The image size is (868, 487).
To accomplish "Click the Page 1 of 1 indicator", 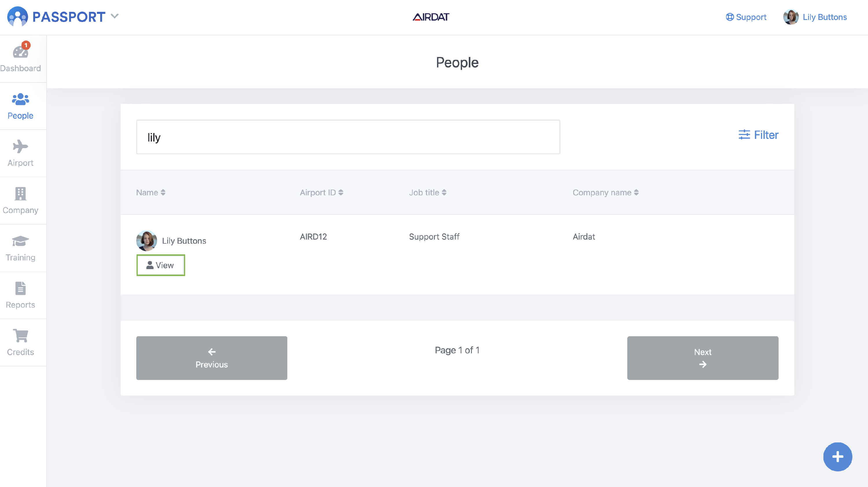I will pos(457,350).
